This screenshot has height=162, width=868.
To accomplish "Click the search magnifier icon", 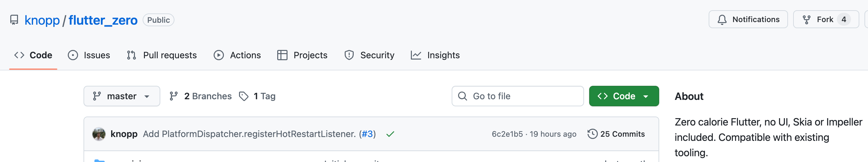I will pyautogui.click(x=463, y=96).
